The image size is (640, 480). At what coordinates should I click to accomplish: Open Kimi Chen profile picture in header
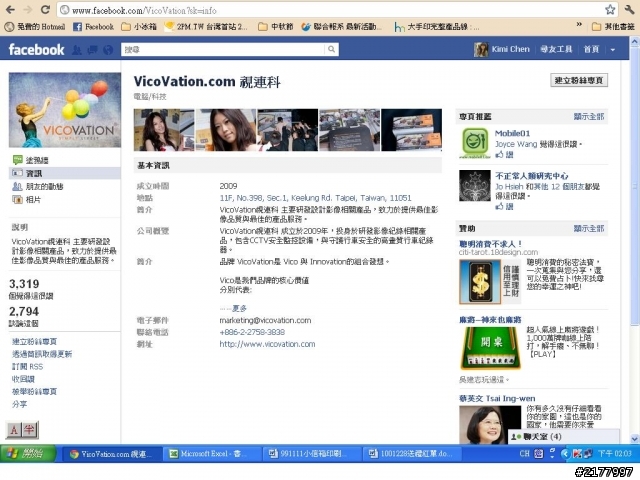coord(481,49)
